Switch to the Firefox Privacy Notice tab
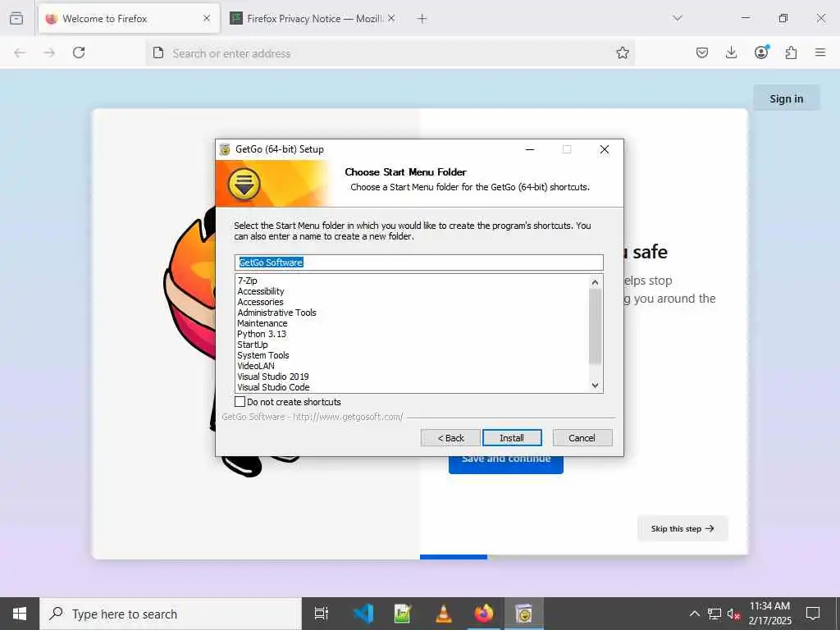840x630 pixels. tap(313, 19)
